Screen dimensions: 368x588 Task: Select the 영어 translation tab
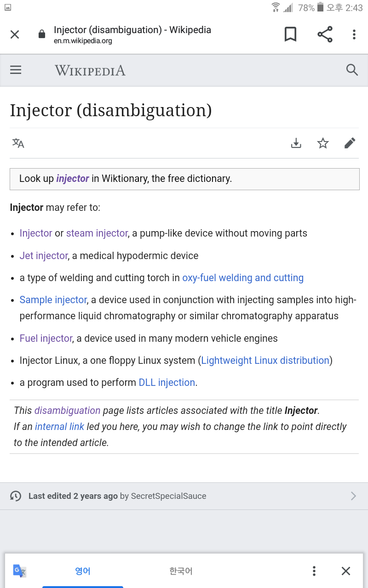pyautogui.click(x=83, y=571)
